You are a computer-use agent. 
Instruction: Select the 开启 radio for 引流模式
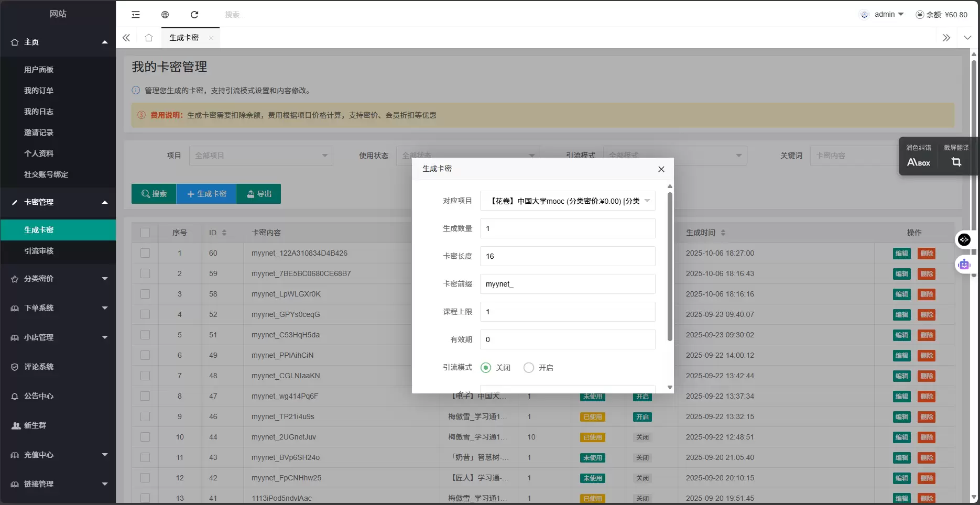[x=529, y=368]
